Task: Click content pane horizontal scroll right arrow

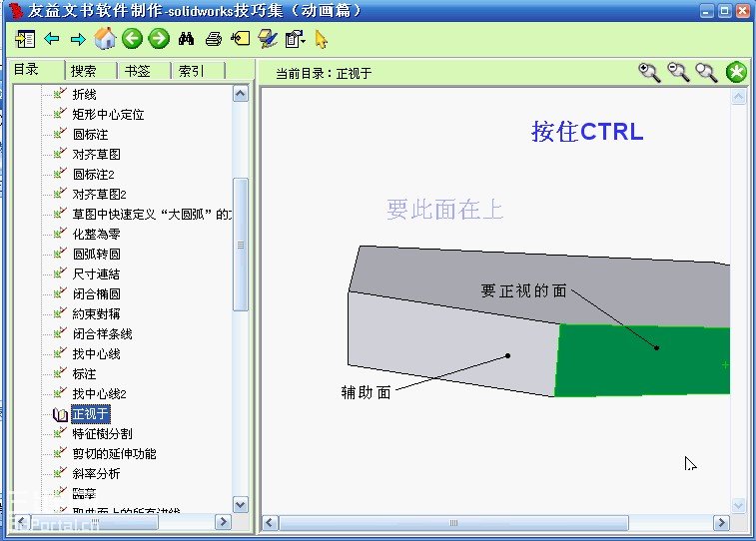Action: tap(721, 523)
